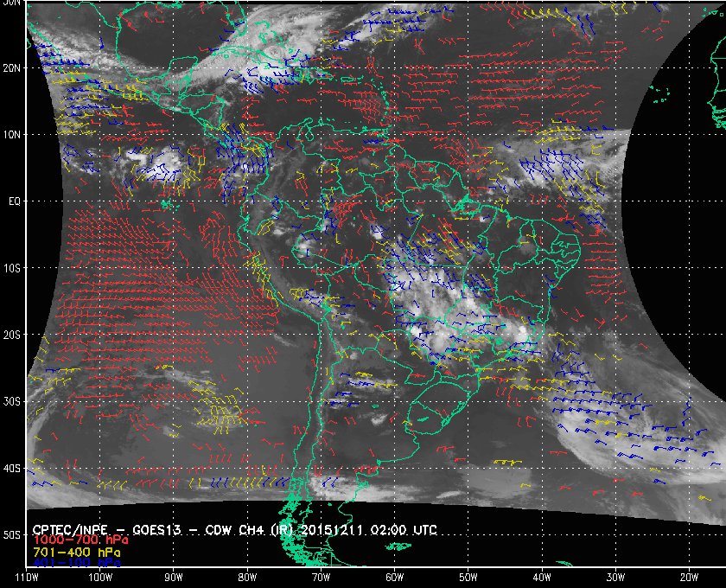Click the 20W longitude label
The width and height of the screenshot is (726, 588).
(689, 578)
